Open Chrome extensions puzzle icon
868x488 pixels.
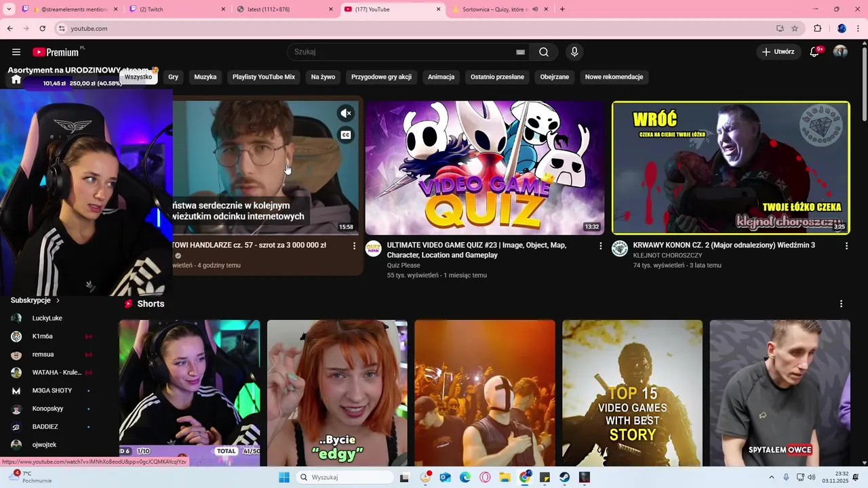tap(817, 28)
